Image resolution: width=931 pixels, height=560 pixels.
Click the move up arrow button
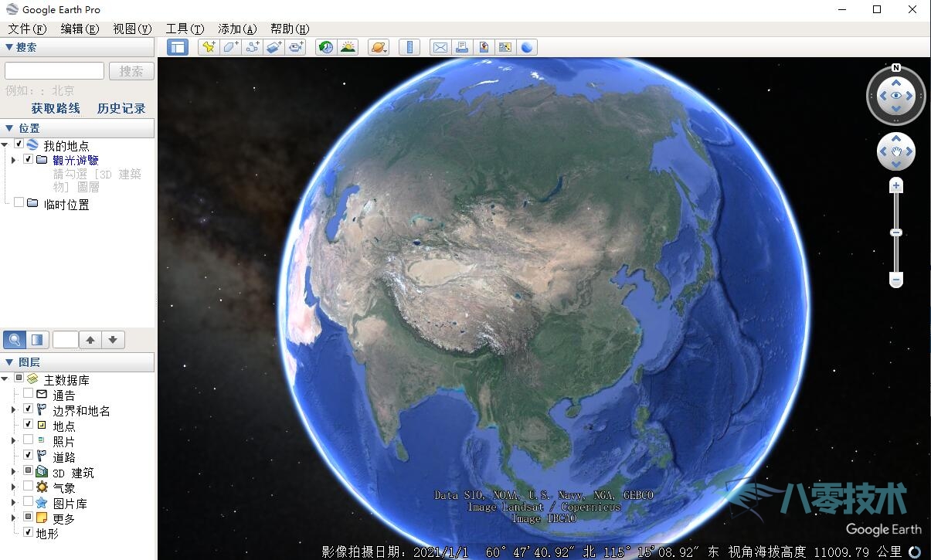click(x=90, y=339)
